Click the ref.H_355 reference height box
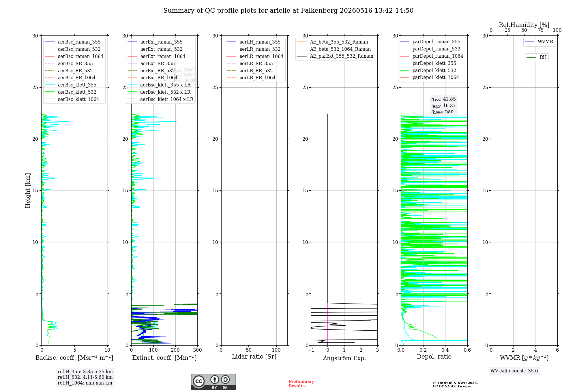577x392 pixels. click(85, 377)
